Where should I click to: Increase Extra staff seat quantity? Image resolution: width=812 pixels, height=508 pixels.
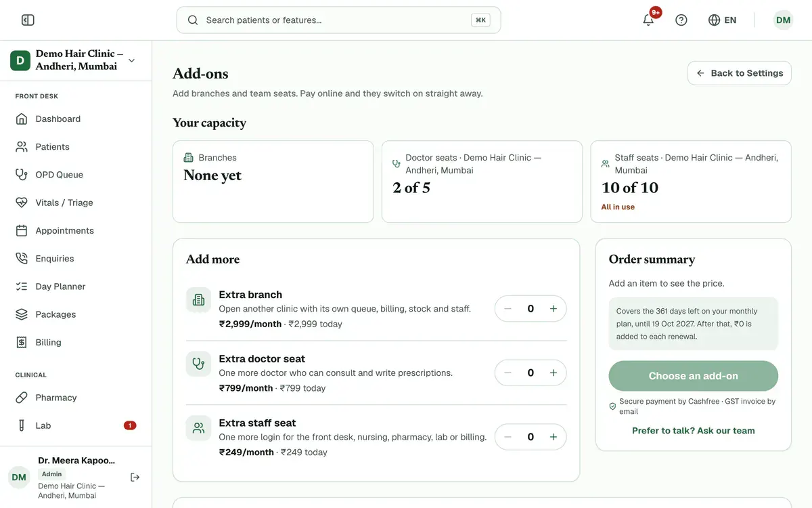[x=554, y=437]
